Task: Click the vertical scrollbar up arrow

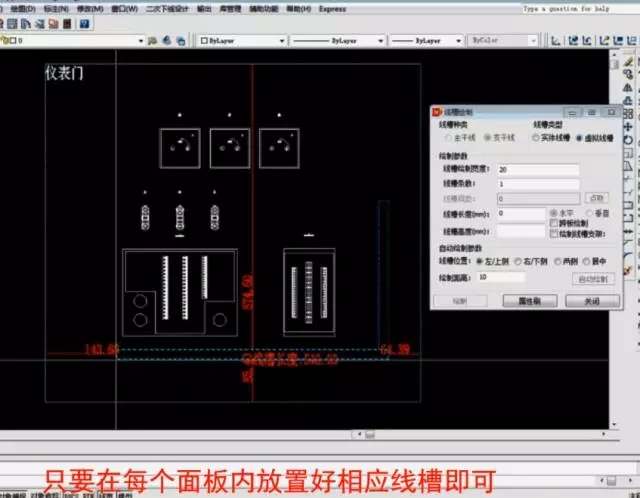Action: tap(614, 54)
